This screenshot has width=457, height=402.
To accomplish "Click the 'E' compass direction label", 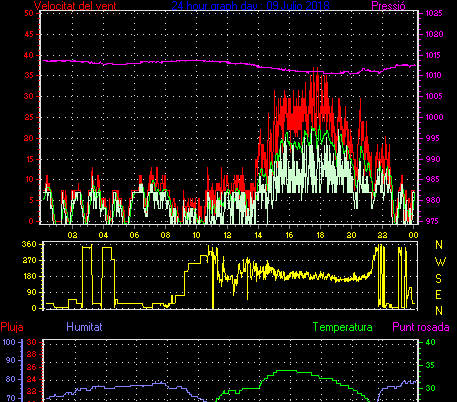I will (439, 295).
